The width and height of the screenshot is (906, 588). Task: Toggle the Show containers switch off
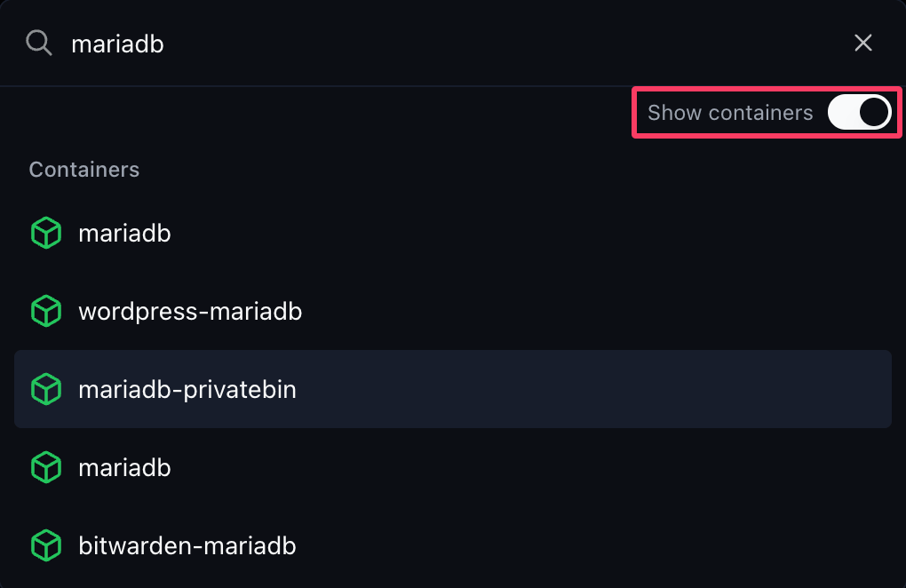pos(860,112)
